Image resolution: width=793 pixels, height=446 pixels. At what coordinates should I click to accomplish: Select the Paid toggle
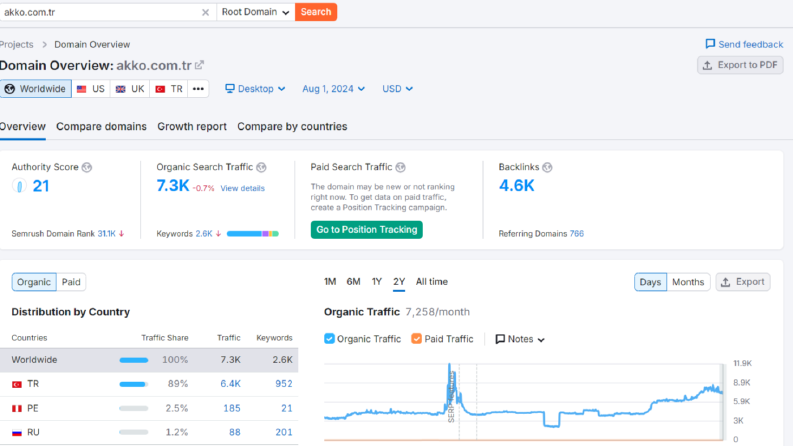(x=71, y=282)
